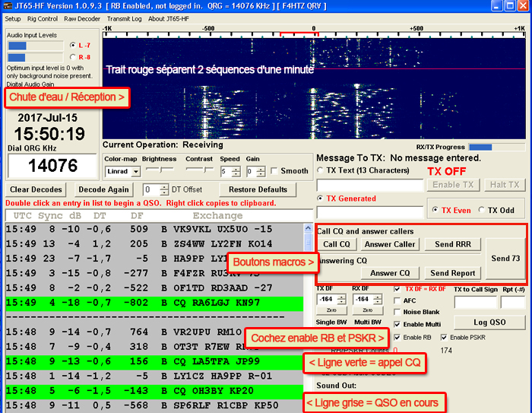Click the JT65-HF title bar application icon
This screenshot has width=532, height=413.
pos(7,6)
